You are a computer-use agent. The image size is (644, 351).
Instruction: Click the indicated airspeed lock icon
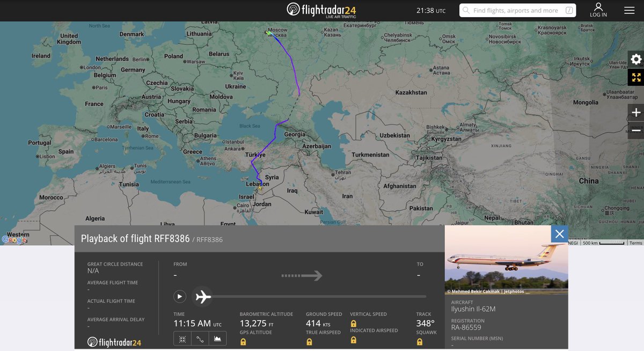point(353,339)
